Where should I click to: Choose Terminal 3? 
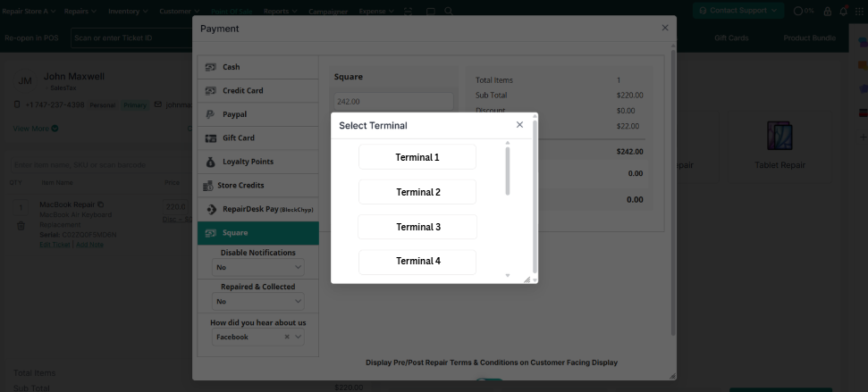417,227
